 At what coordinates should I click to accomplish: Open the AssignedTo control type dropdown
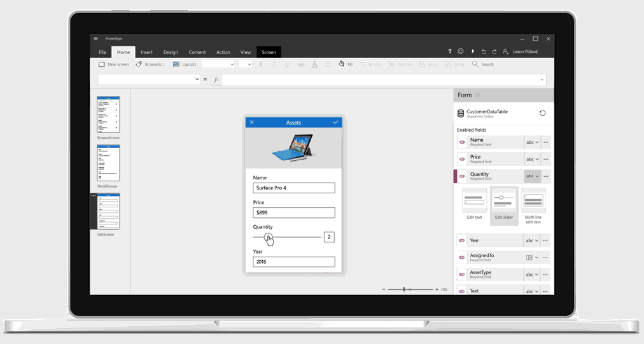pyautogui.click(x=532, y=258)
